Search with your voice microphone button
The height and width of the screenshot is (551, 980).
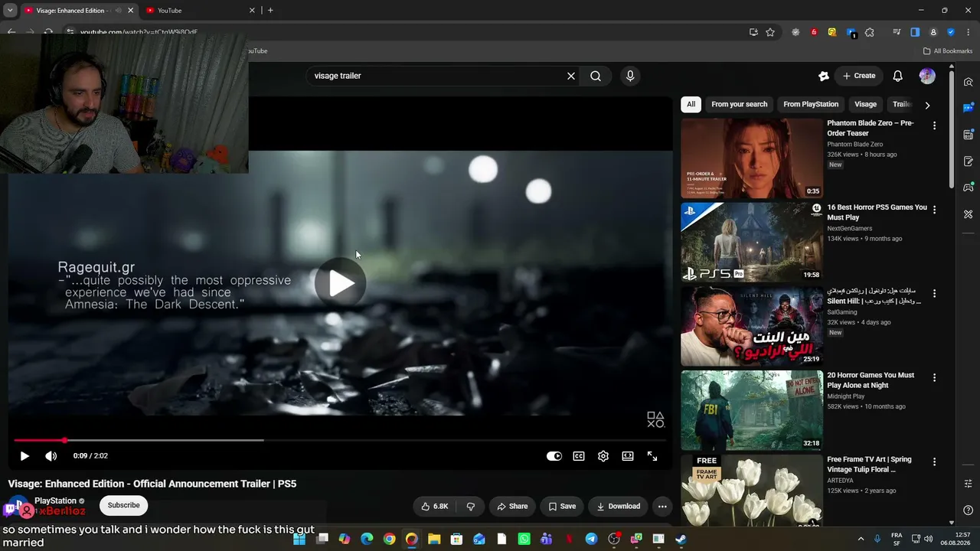point(630,76)
